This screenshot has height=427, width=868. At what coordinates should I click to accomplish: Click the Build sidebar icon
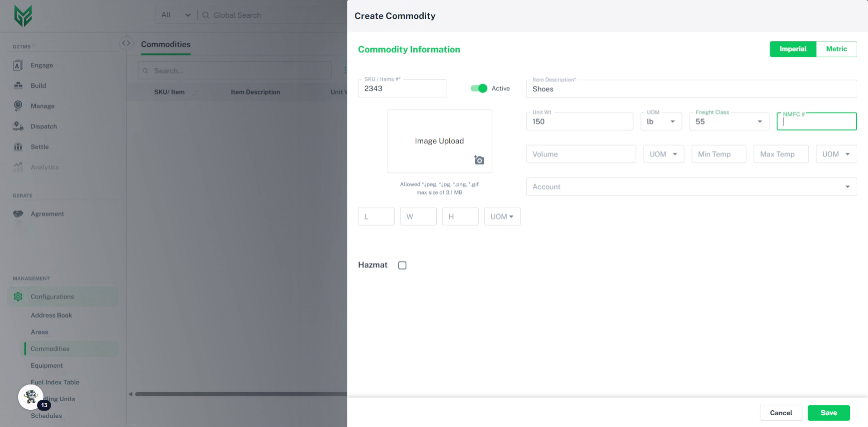coord(18,85)
